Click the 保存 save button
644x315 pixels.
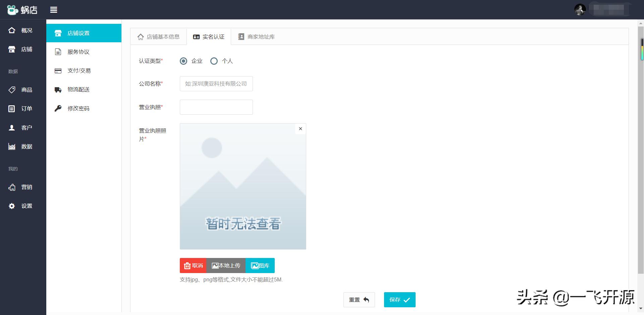point(399,300)
